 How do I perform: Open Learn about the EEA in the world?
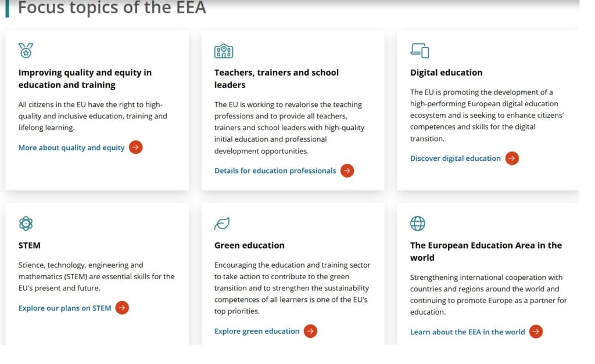coord(467,332)
